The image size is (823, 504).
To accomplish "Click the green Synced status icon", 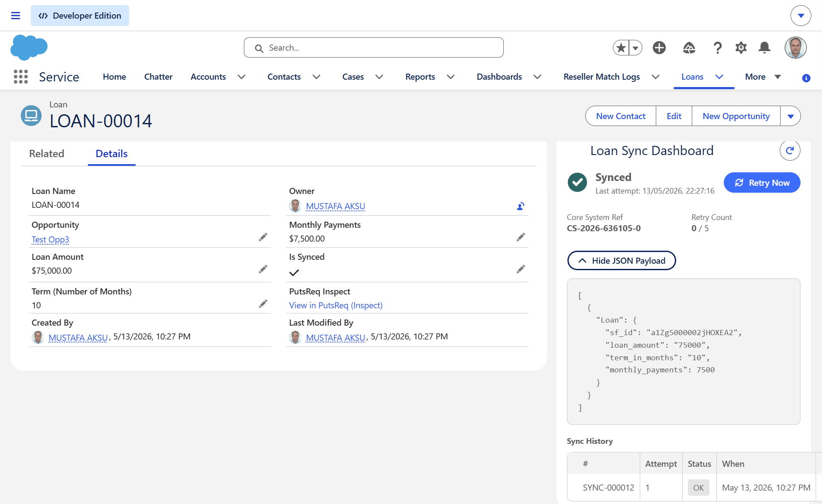I will [x=577, y=182].
